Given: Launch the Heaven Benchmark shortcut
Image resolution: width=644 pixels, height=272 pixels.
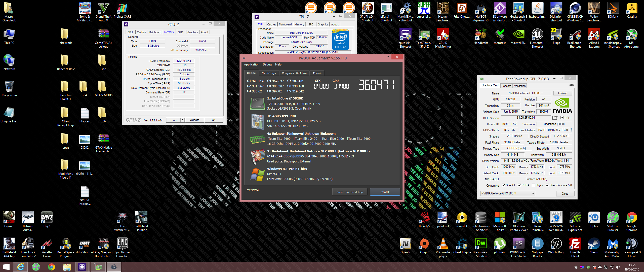Looking at the screenshot, I should coord(443,12).
